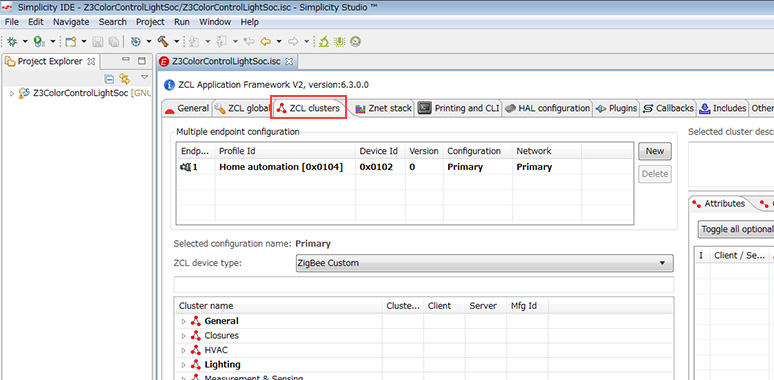
Task: Expand the Z3ColorControlLightSoc project tree node
Action: click(12, 93)
